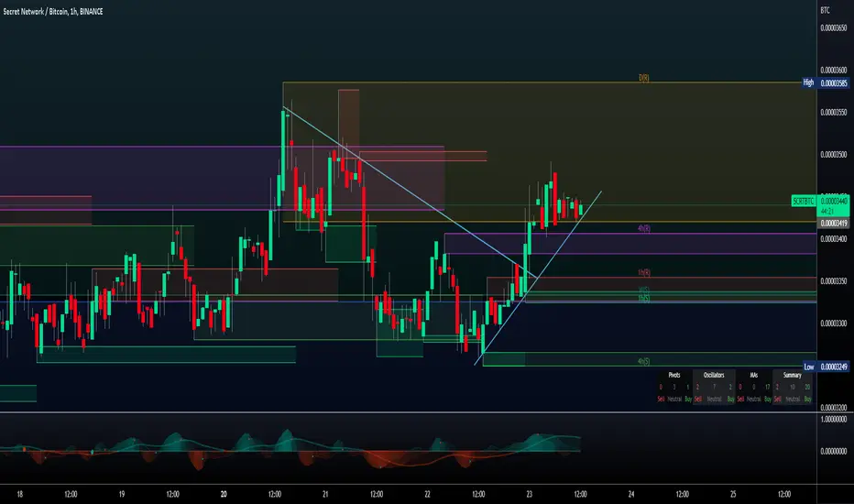Image resolution: width=854 pixels, height=504 pixels.
Task: Click the oscillator scale value 1.00000000
Action: [834, 420]
